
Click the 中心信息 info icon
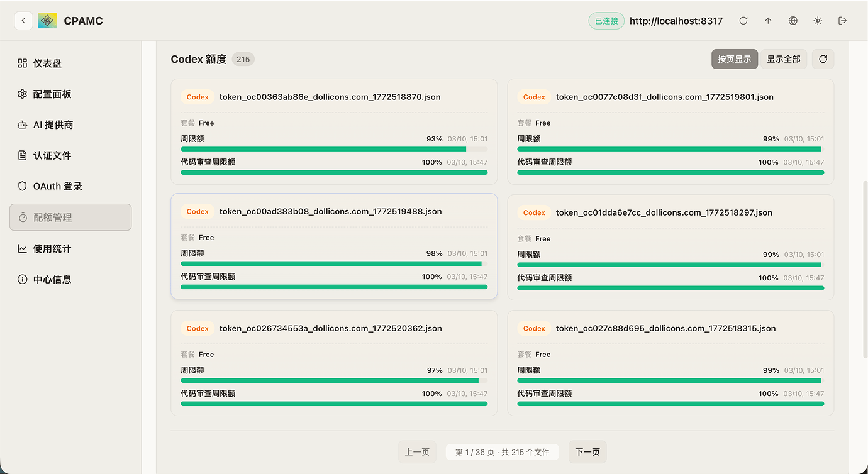pos(23,279)
